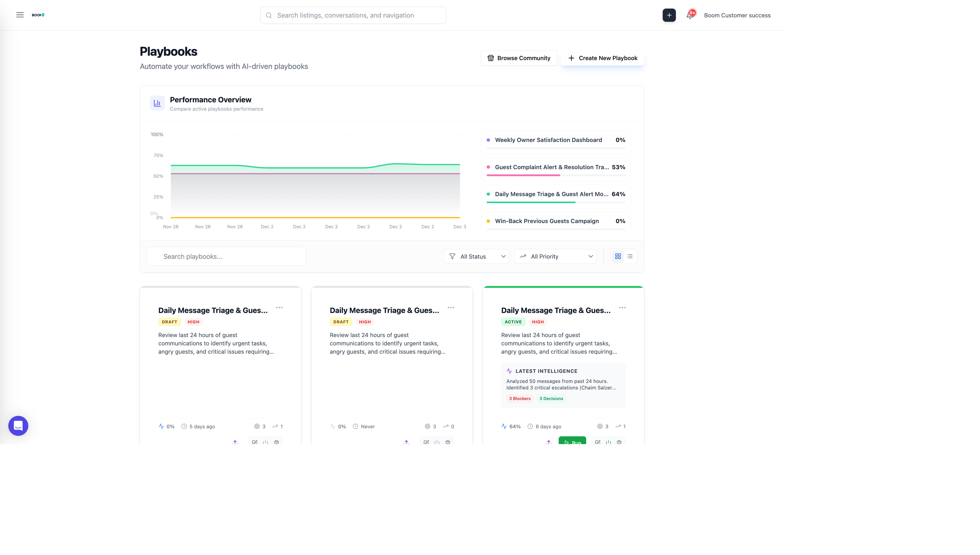Click the Guest Complaint progress bar at 53%
The width and height of the screenshot is (980, 555).
point(523,175)
